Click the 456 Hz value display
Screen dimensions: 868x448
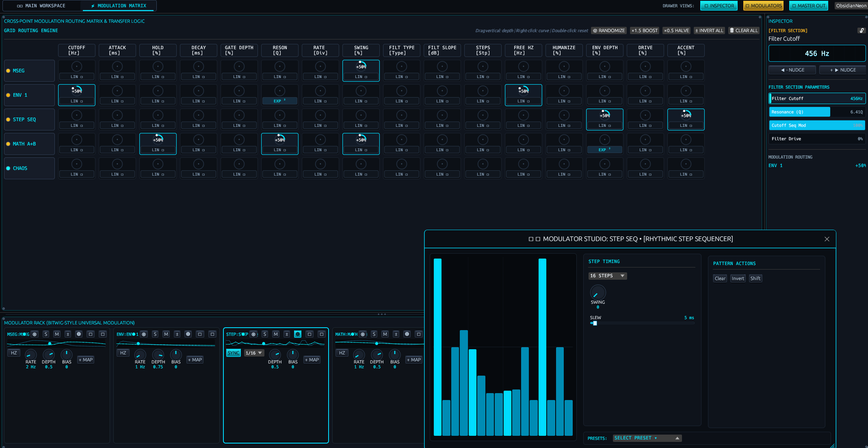(817, 53)
